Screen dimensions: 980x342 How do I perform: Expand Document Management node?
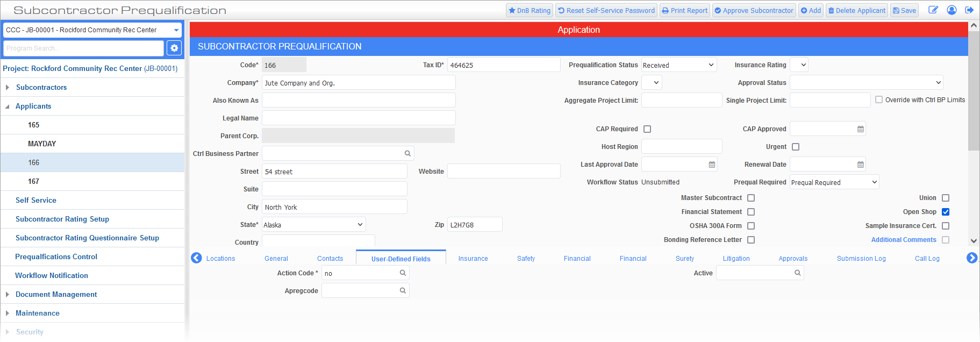pyautogui.click(x=8, y=294)
